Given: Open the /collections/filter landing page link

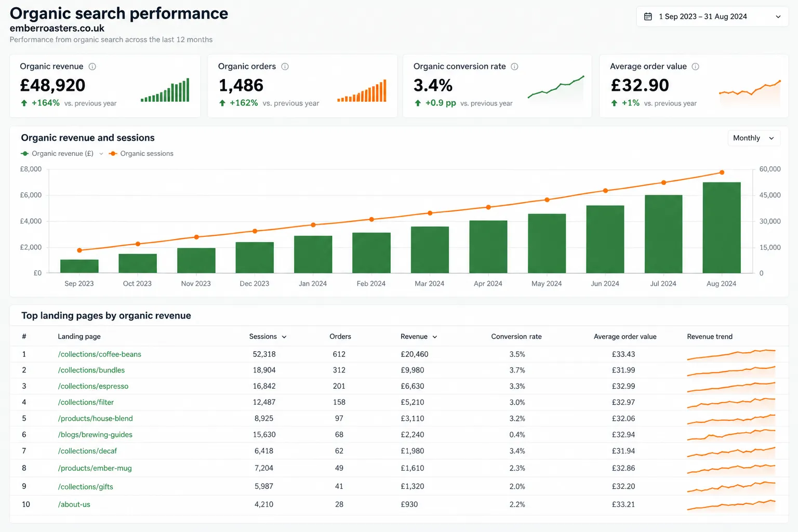Looking at the screenshot, I should point(86,403).
